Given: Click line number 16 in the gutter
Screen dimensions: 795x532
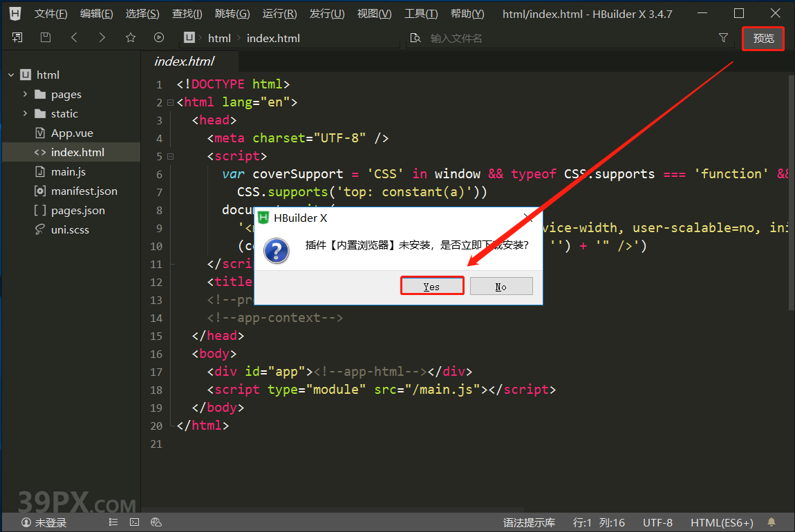Looking at the screenshot, I should coord(156,354).
